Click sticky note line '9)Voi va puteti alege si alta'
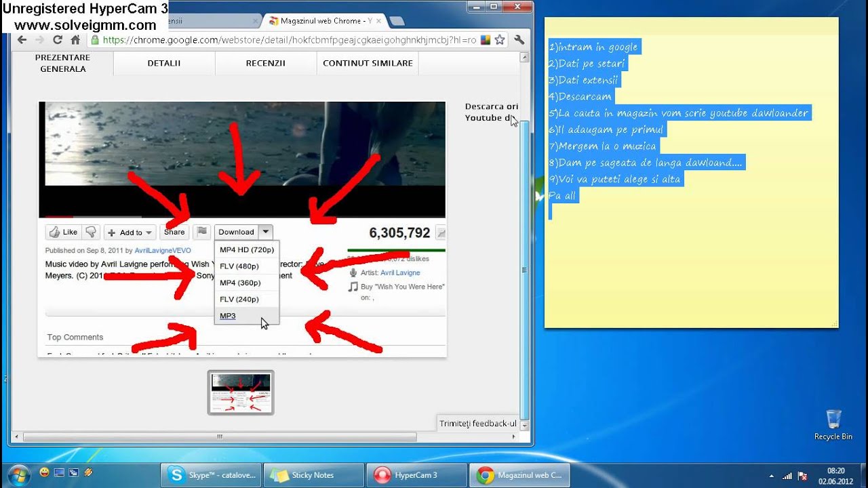Viewport: 868px width, 488px height. point(614,180)
